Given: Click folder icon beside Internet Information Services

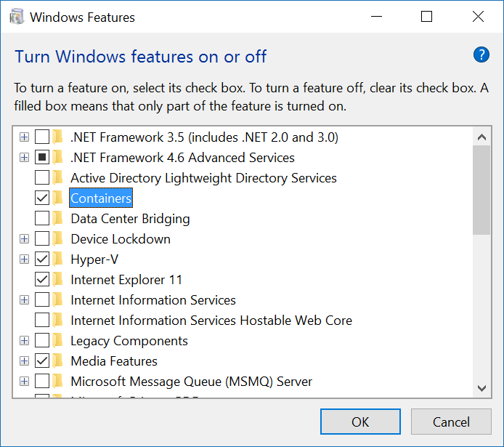Looking at the screenshot, I should pyautogui.click(x=57, y=299).
